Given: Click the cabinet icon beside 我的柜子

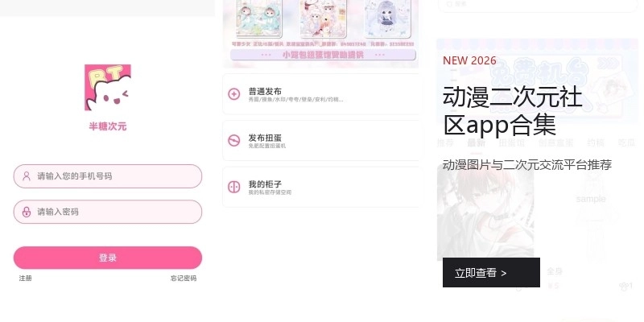Looking at the screenshot, I should tap(233, 187).
